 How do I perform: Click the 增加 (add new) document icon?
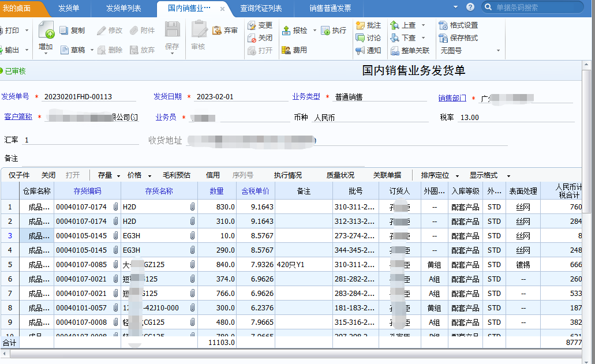[46, 31]
